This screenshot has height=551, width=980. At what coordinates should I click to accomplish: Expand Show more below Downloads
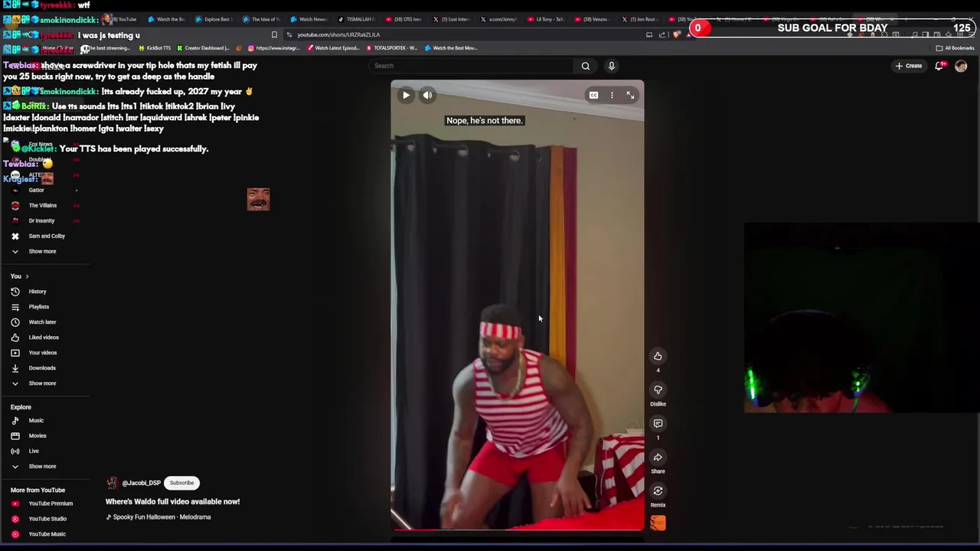[x=42, y=383]
